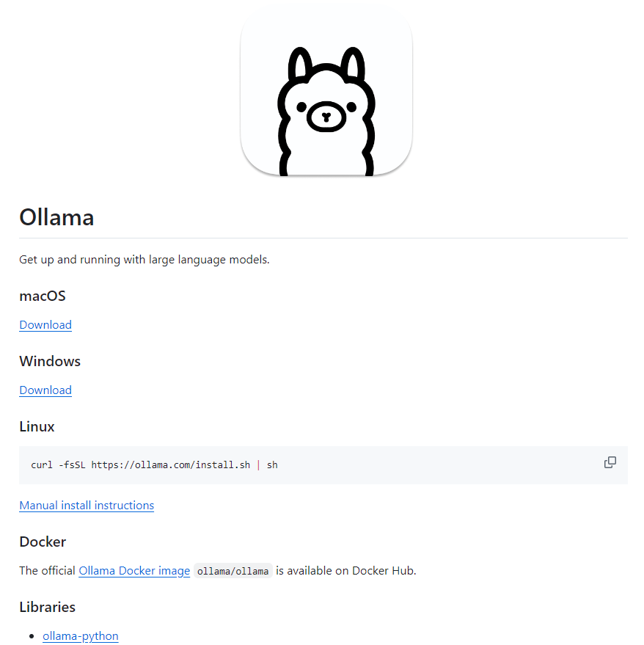Click the 'Get up and running' tagline text

coord(144,260)
